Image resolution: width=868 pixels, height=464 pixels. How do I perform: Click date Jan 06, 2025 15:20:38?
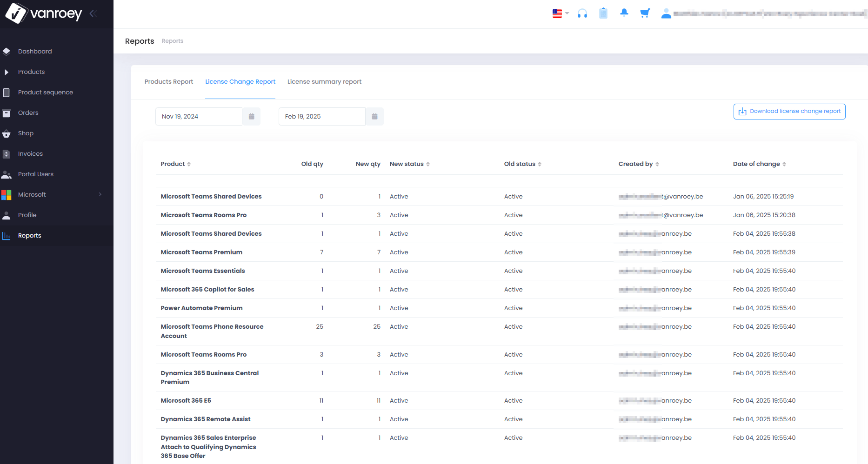[764, 215]
